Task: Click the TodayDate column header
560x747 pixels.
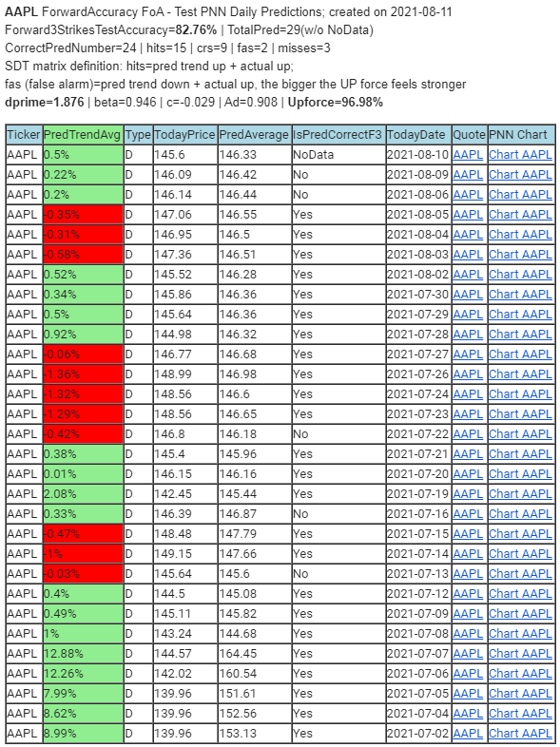Action: coord(418,135)
